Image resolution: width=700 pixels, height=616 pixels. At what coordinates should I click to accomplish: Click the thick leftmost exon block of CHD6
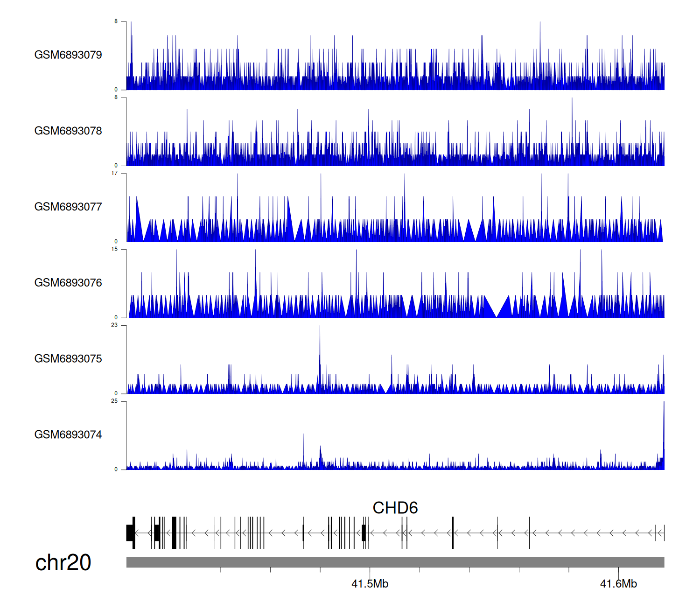(130, 533)
